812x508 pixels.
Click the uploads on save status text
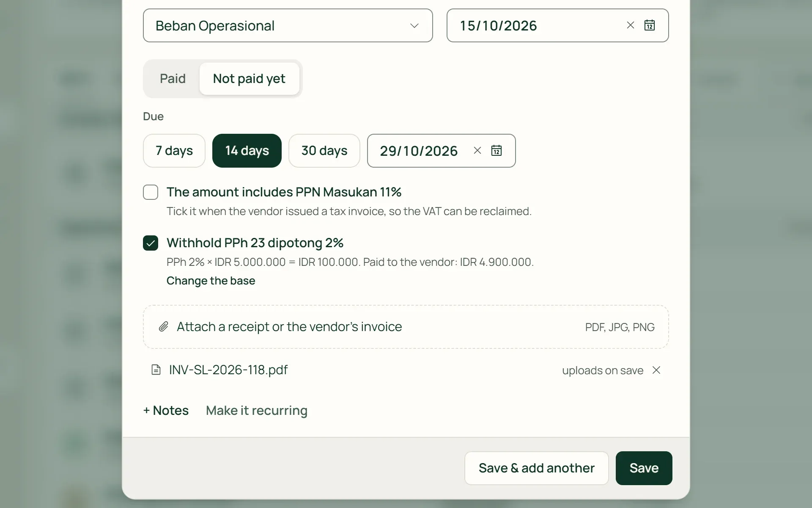(x=603, y=370)
